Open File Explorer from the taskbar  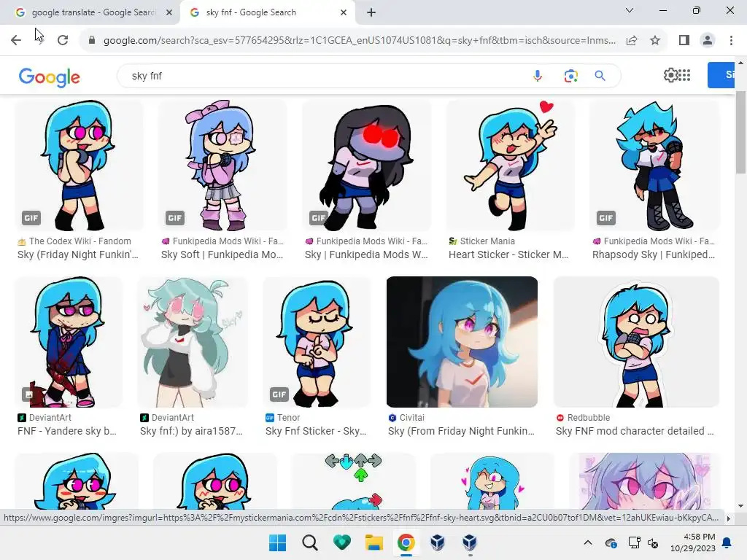point(374,542)
